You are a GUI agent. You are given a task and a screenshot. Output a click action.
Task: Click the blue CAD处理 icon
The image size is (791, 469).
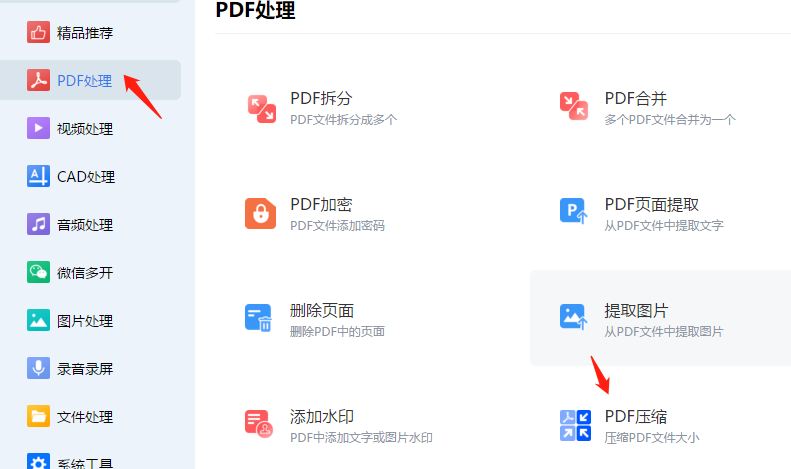point(38,176)
